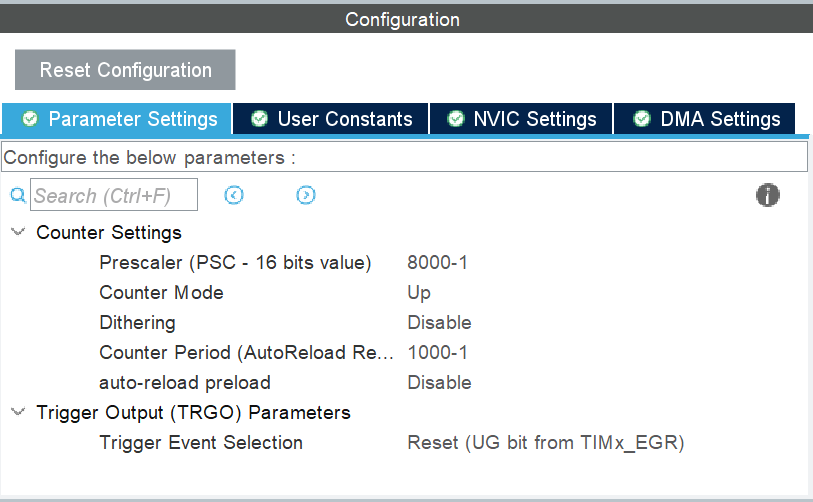Click the NVIC Settings green check icon
This screenshot has width=813, height=502.
pyautogui.click(x=456, y=119)
